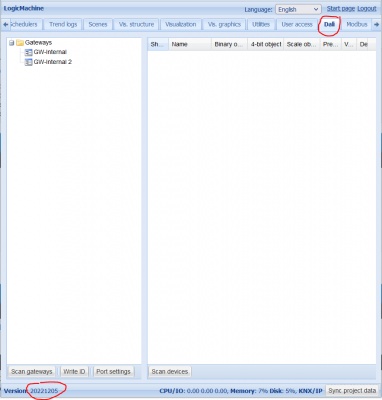Go to the Scenes tab
The height and width of the screenshot is (400, 382).
coord(98,24)
